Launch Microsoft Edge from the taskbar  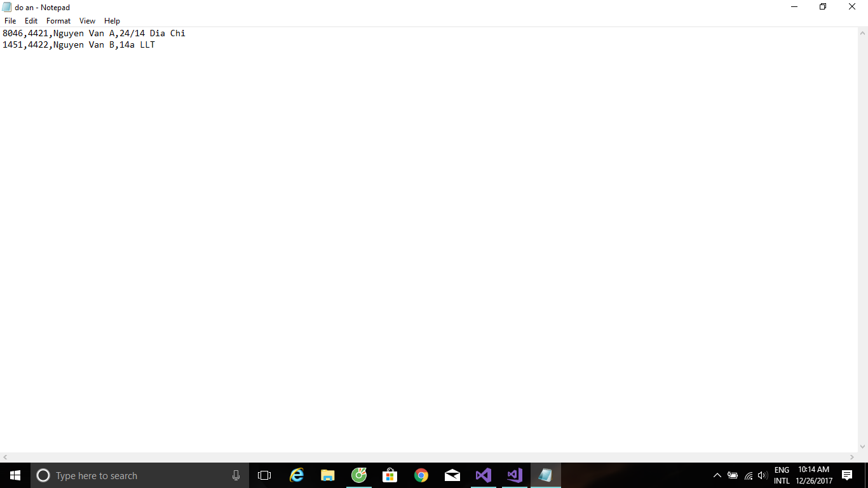click(297, 475)
